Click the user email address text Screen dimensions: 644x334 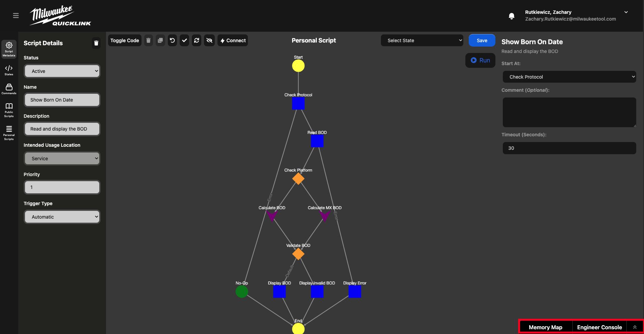[x=570, y=19]
